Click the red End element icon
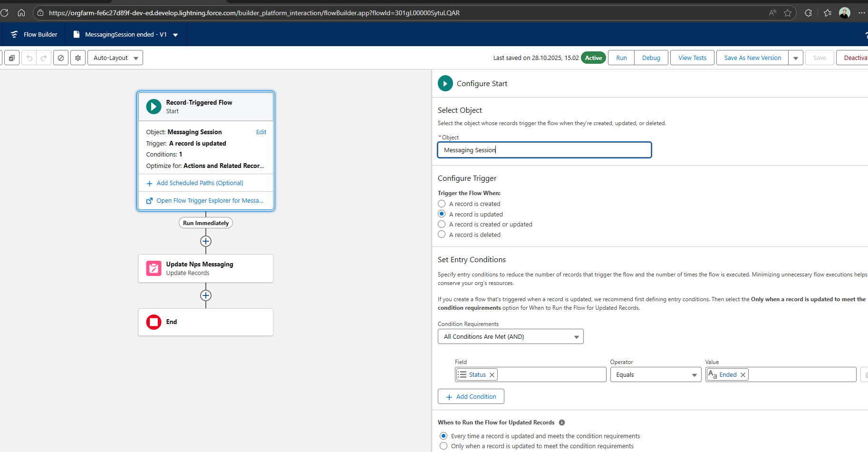This screenshot has width=868, height=452. 153,322
